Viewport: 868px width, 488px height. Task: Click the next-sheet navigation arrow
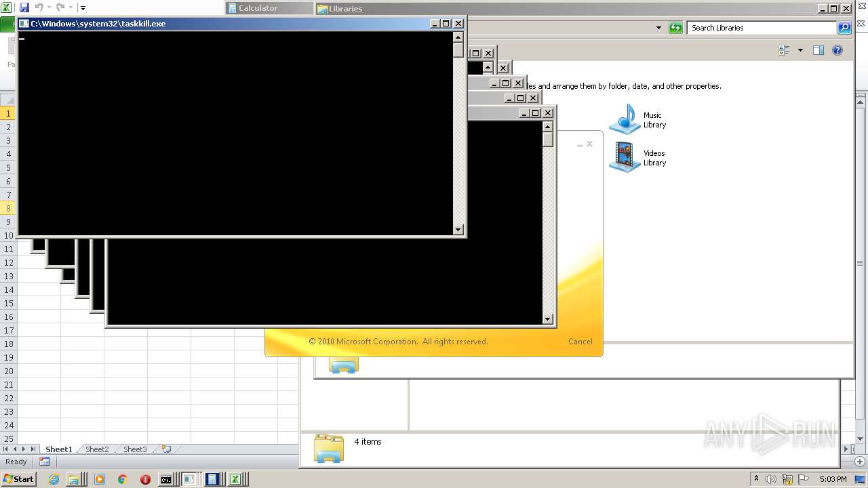click(24, 449)
